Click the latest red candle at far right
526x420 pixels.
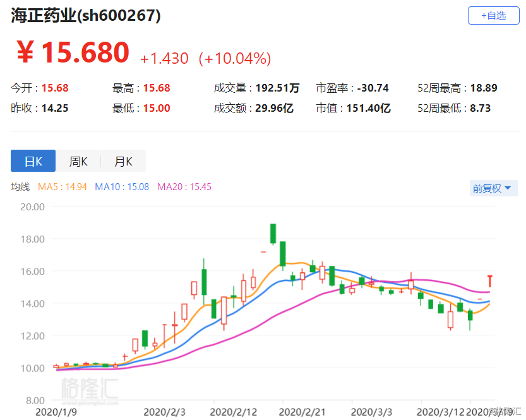[x=490, y=280]
